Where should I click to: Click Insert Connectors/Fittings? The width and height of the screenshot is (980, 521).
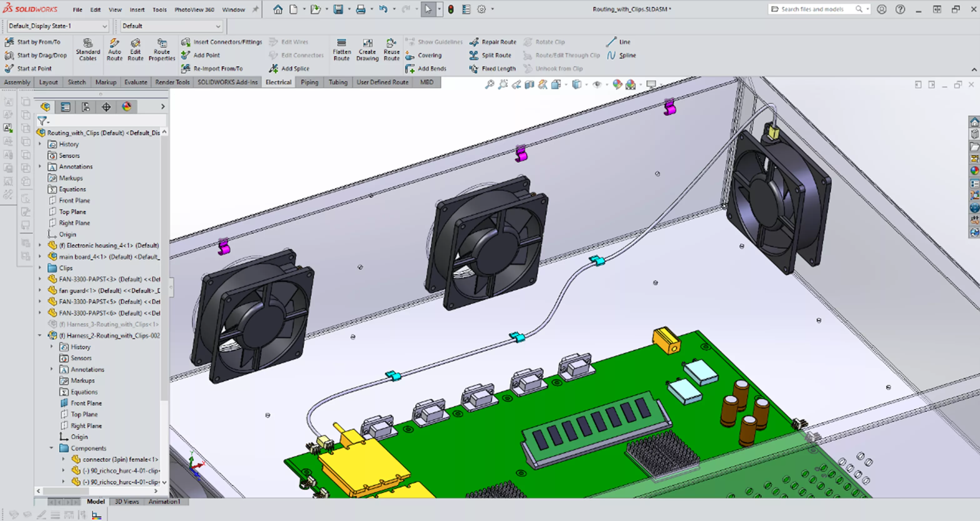221,42
